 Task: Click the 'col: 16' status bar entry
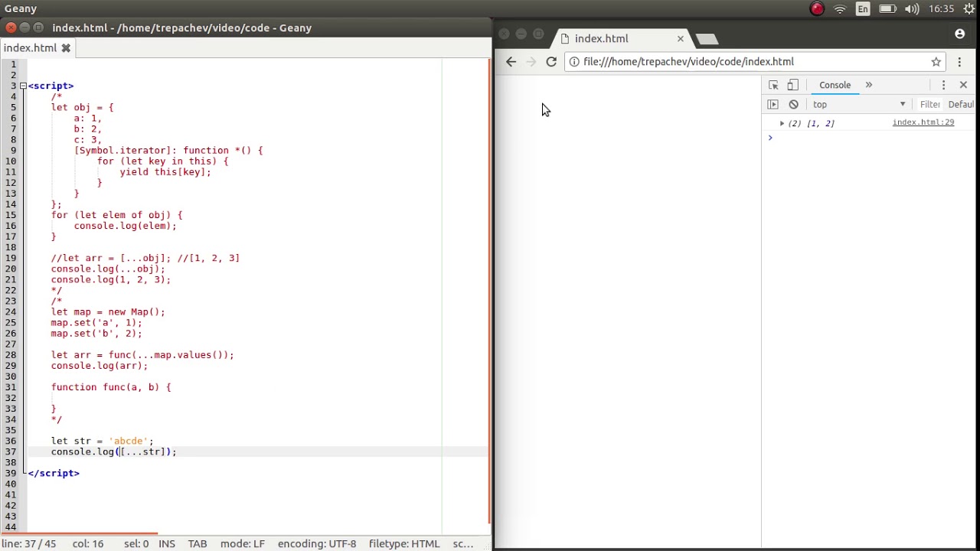tap(88, 544)
